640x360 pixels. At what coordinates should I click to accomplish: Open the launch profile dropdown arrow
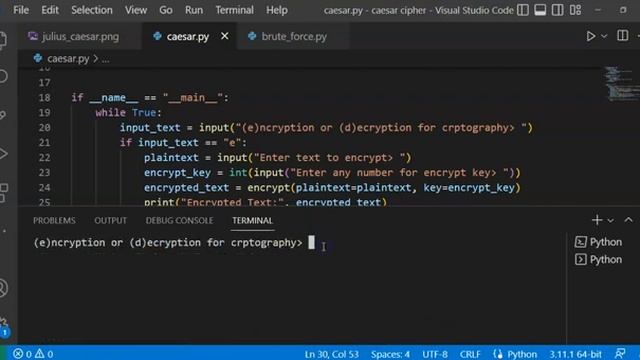pos(611,220)
